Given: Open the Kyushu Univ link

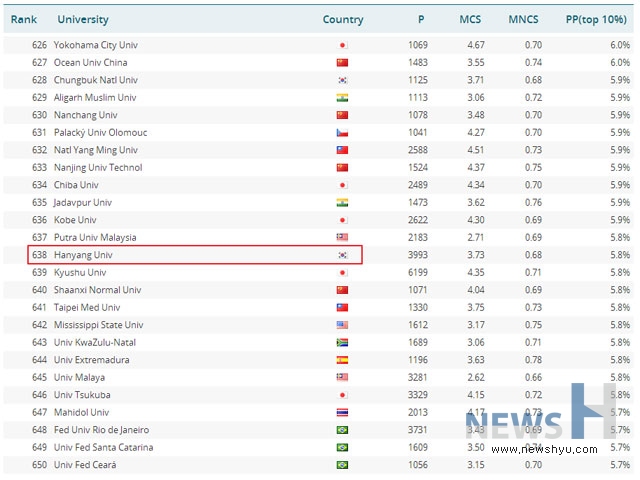Looking at the screenshot, I should (80, 272).
